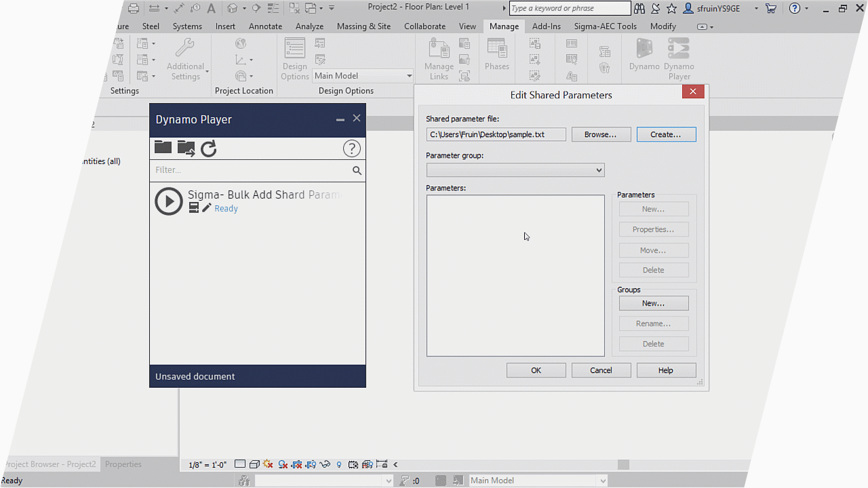
Task: Switch to the Annotate ribbon tab
Action: (x=265, y=26)
